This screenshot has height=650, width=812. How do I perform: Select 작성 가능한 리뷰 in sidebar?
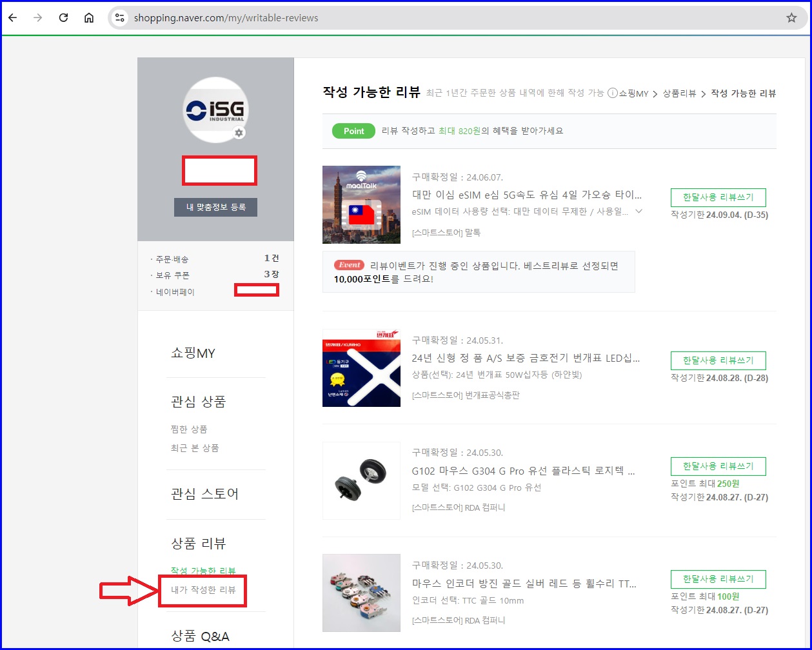click(x=203, y=571)
